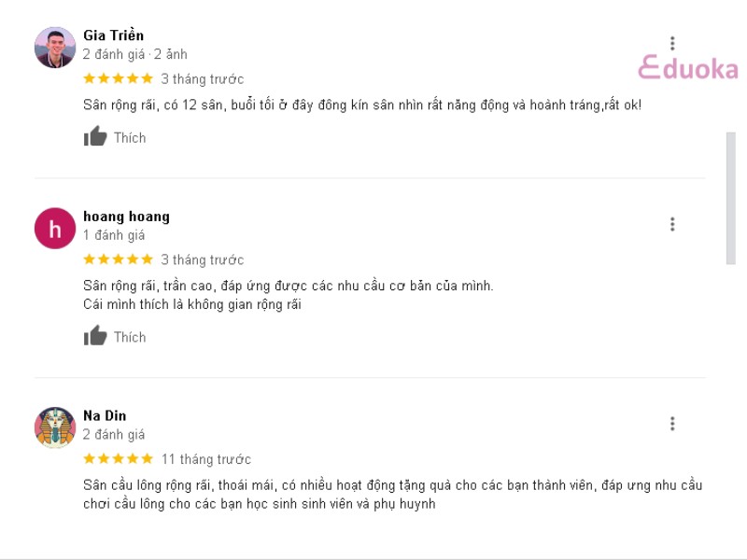The image size is (747, 560).
Task: Like Gia Triền's review with the thumbs-up
Action: [95, 136]
